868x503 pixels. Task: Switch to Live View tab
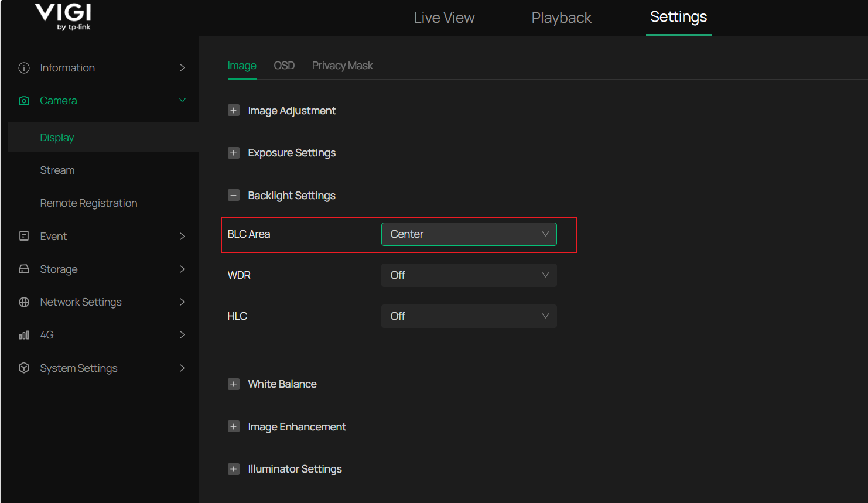tap(445, 18)
